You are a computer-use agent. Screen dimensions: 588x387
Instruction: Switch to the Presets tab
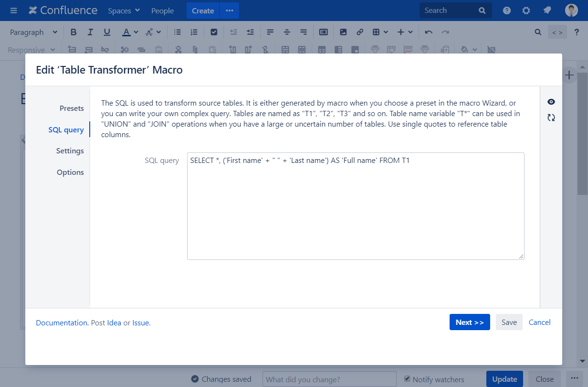tap(72, 108)
